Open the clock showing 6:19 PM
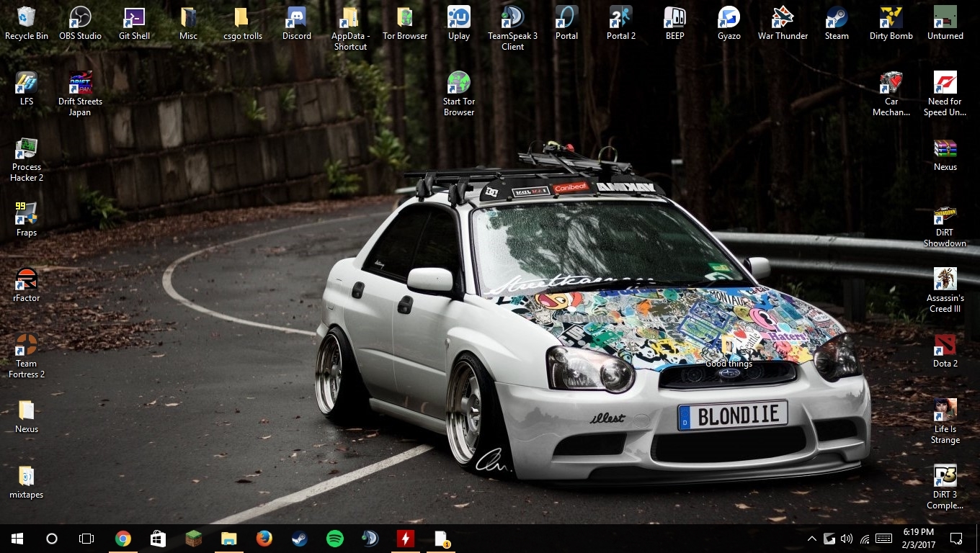980x553 pixels. [x=918, y=539]
